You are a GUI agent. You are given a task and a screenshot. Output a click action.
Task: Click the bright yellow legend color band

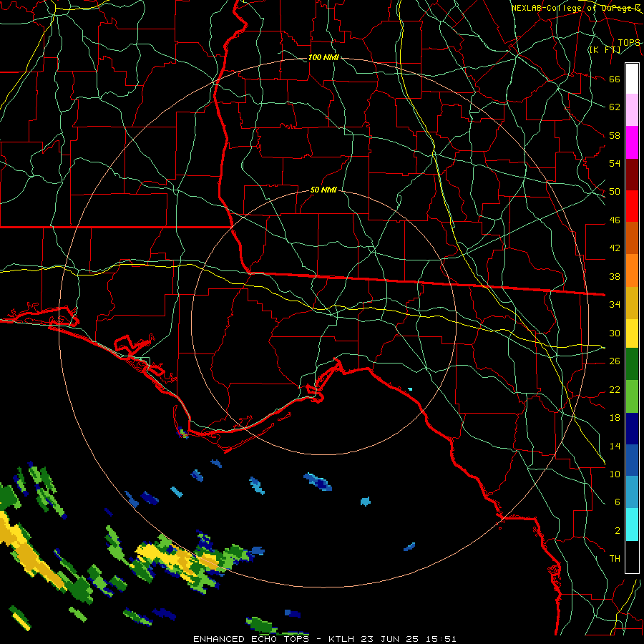point(632,333)
